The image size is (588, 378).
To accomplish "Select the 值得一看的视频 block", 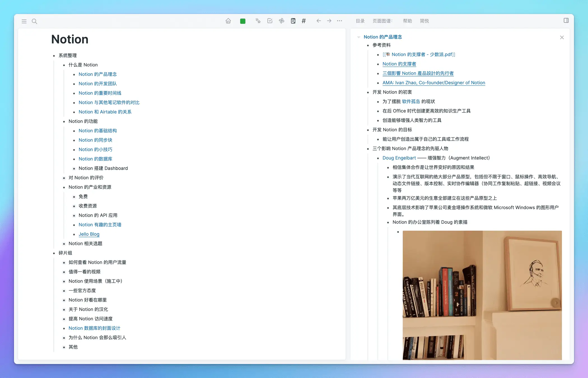I will point(85,272).
